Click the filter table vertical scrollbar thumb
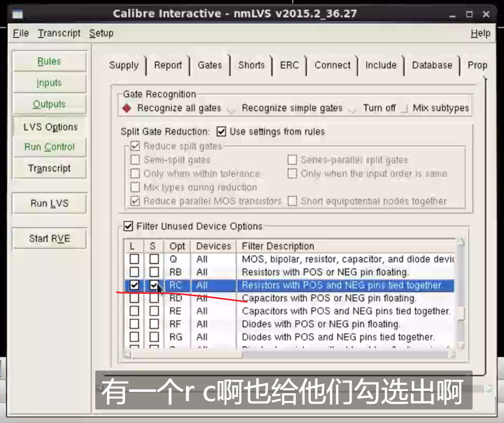 click(x=461, y=314)
